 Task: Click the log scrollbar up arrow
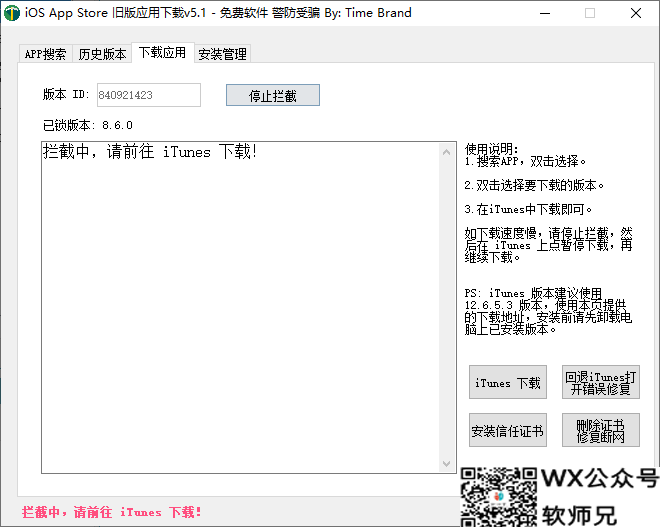(x=447, y=152)
